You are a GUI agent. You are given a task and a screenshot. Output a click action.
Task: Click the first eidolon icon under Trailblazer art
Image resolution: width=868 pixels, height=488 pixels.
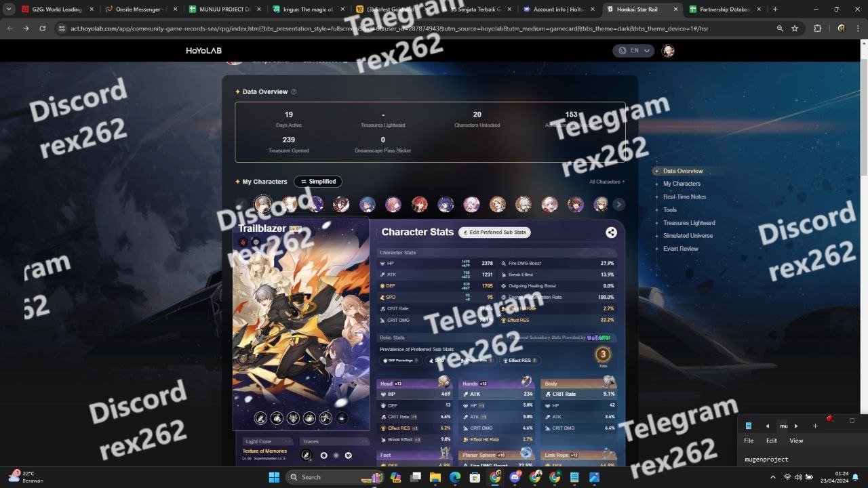[260, 418]
